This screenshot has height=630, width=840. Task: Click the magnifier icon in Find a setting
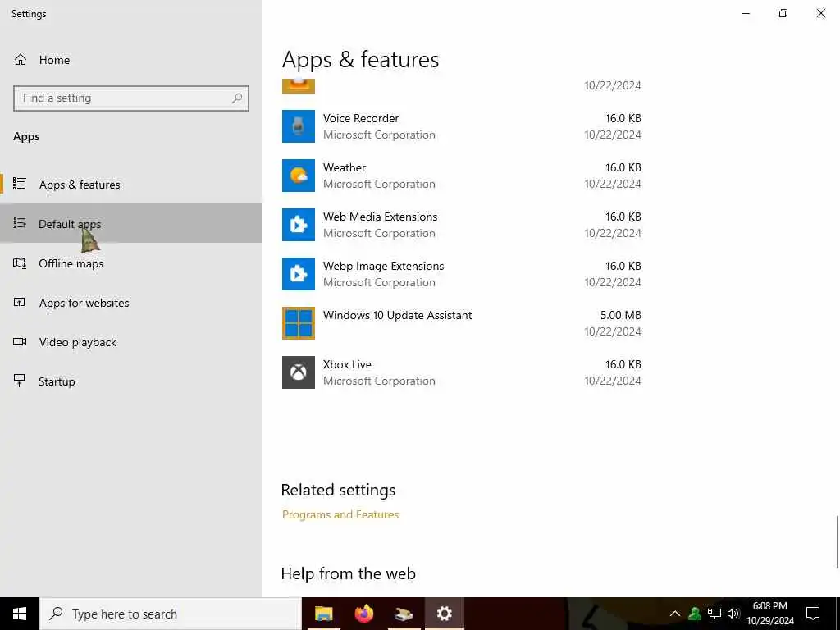click(237, 98)
